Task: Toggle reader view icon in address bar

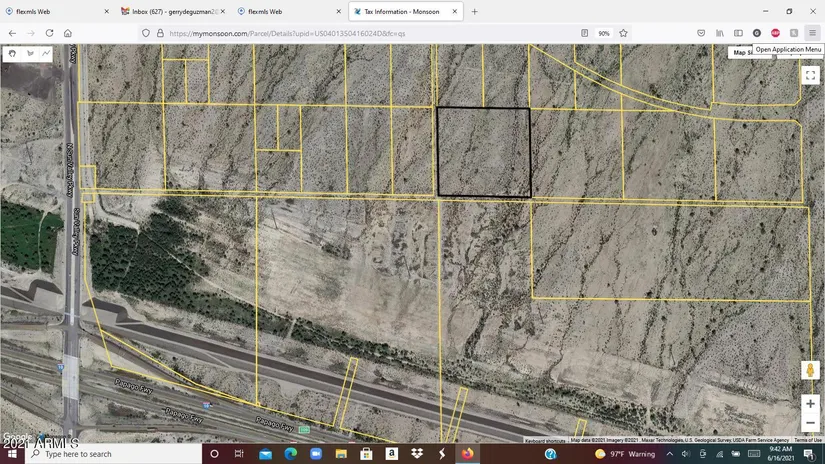Action: (x=585, y=33)
